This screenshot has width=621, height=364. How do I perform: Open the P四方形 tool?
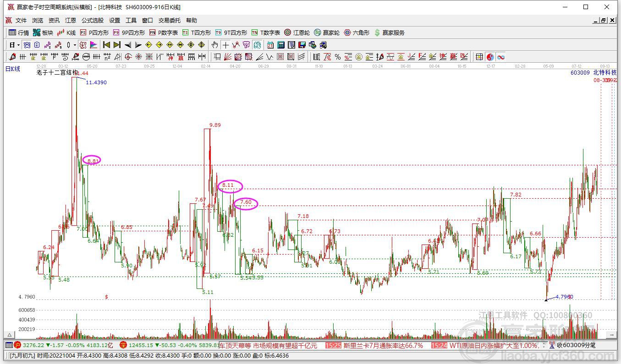click(x=94, y=33)
